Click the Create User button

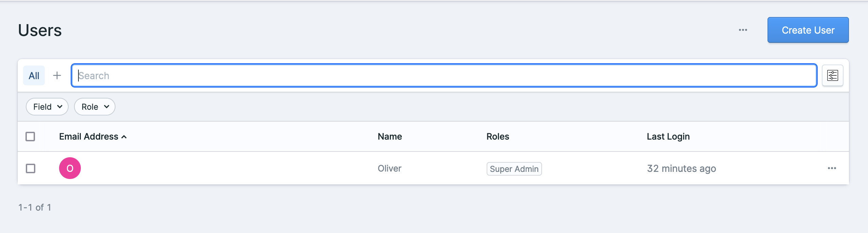[x=808, y=30]
